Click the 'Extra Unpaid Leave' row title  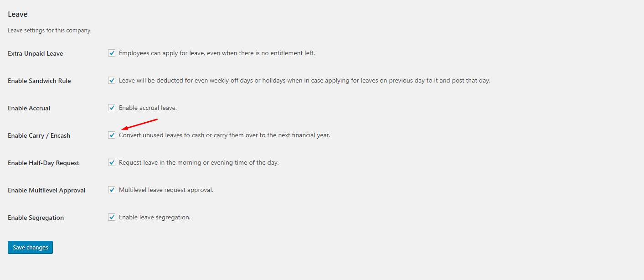pyautogui.click(x=36, y=53)
